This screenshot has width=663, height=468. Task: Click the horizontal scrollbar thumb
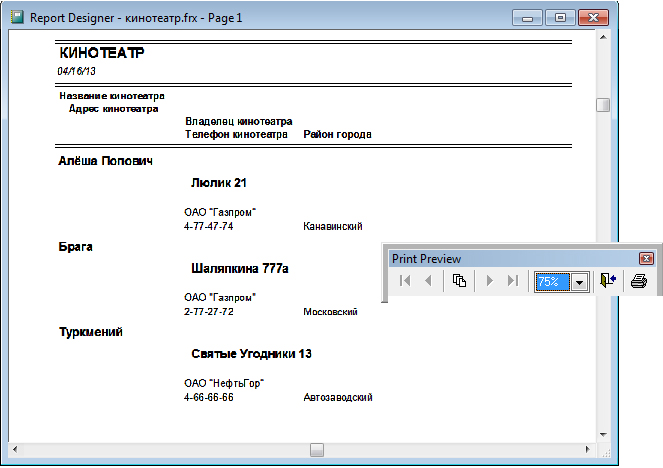317,449
